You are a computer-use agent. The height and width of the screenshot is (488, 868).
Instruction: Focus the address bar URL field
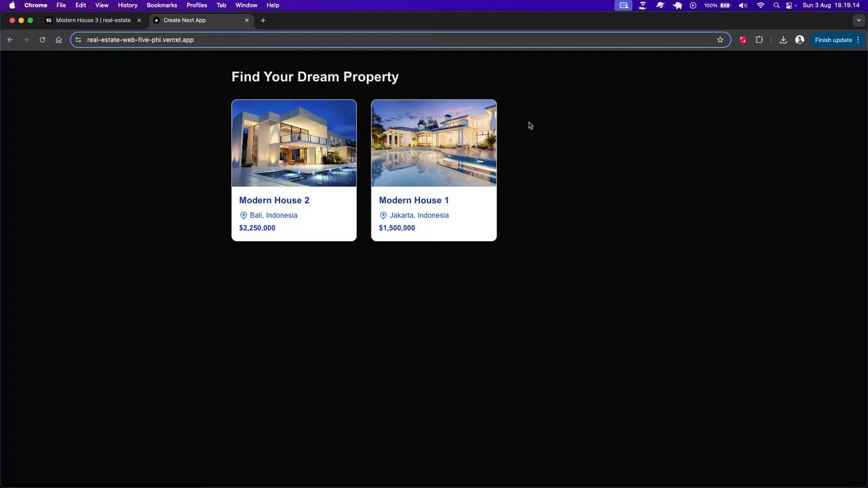400,40
